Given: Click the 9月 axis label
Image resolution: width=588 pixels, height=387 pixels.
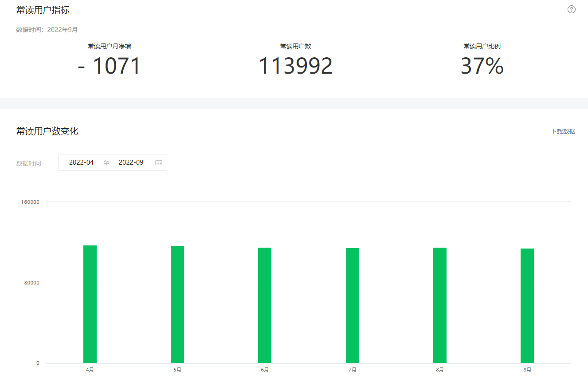Looking at the screenshot, I should point(527,370).
